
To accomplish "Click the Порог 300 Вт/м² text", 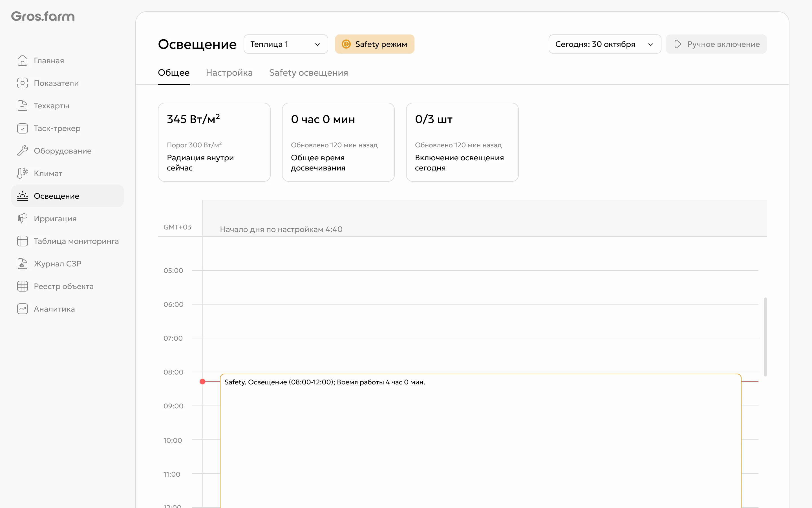I will pos(194,145).
